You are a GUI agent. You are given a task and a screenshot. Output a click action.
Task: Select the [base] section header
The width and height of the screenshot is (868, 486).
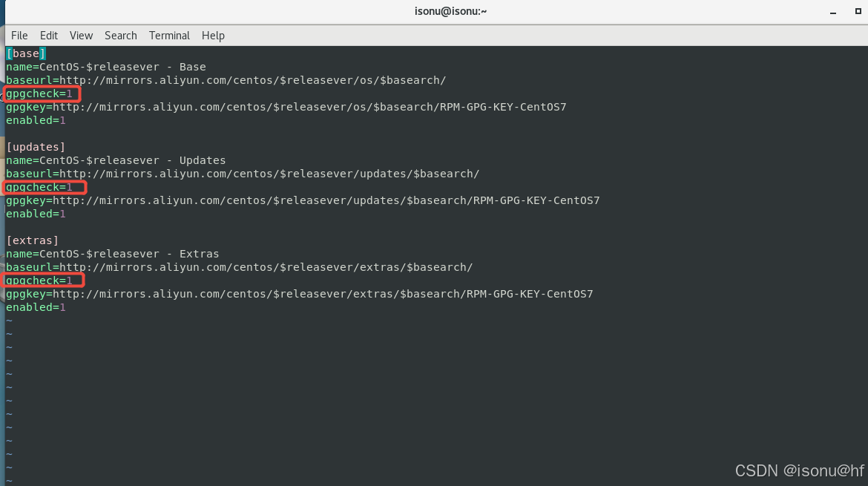click(25, 53)
